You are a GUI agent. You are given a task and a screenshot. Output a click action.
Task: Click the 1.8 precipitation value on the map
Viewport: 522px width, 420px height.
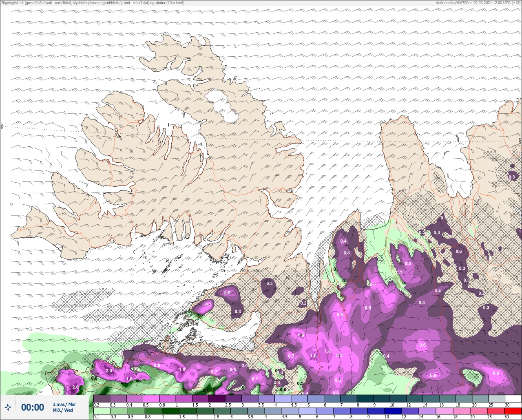182,370
